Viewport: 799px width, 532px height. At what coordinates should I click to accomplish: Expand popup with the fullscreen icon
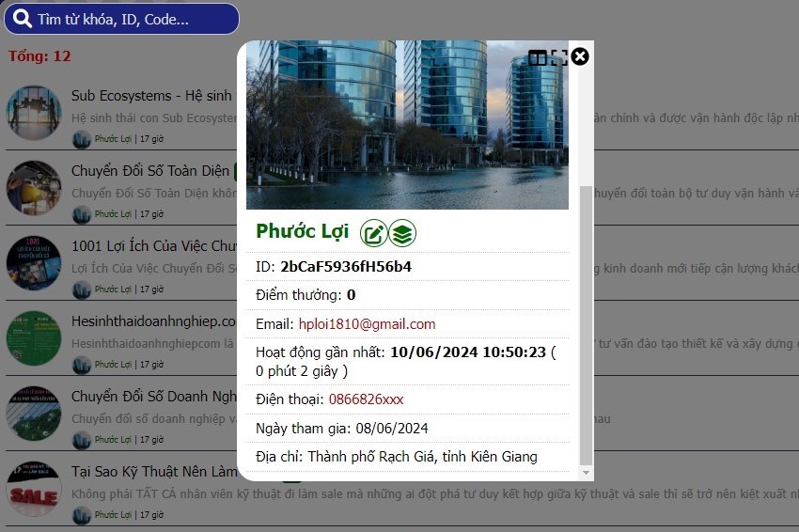(559, 57)
